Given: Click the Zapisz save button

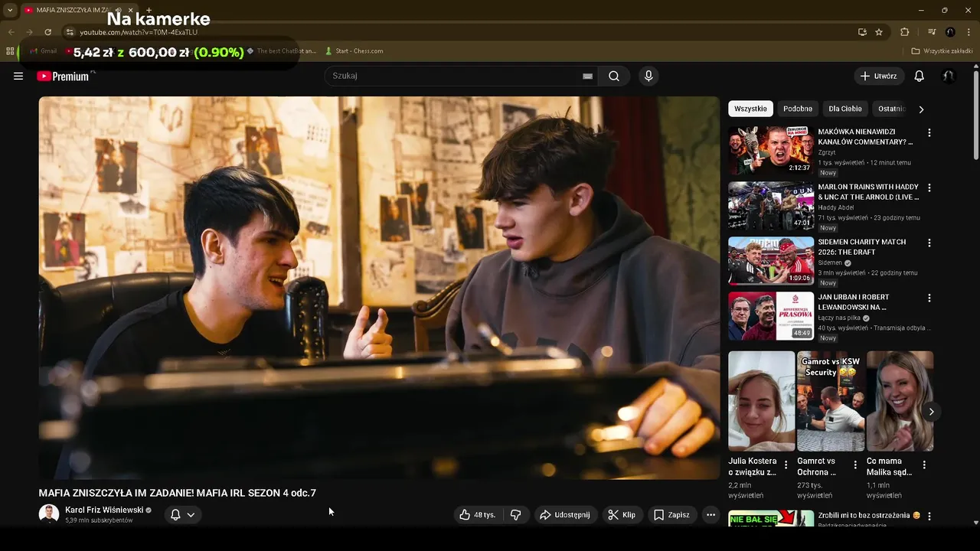Looking at the screenshot, I should pos(671,515).
